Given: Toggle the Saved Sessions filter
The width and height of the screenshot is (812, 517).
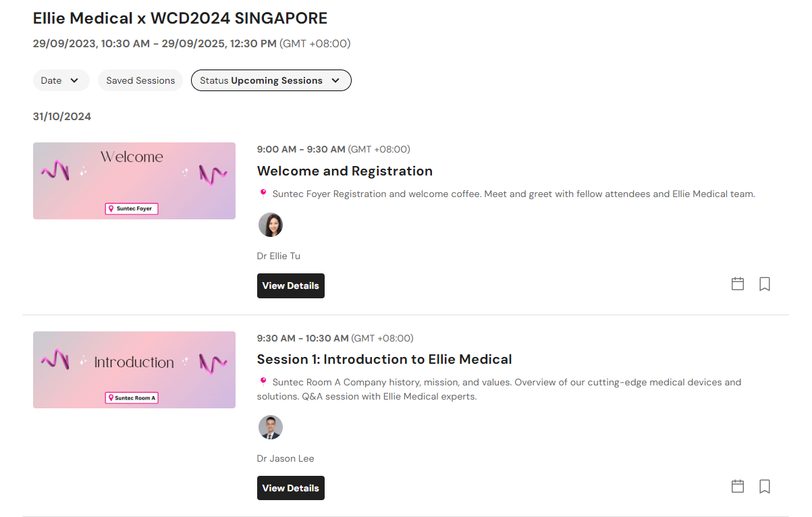Looking at the screenshot, I should click(x=140, y=80).
